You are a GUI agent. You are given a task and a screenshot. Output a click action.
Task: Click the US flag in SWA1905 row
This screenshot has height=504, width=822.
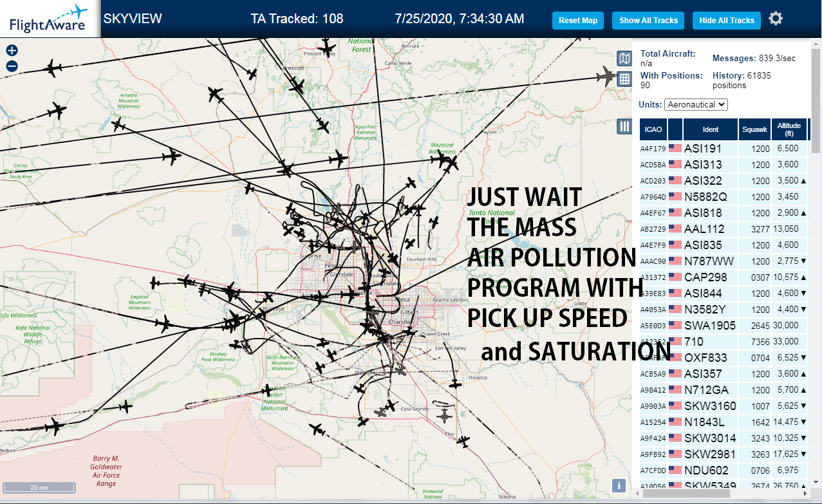click(x=675, y=325)
